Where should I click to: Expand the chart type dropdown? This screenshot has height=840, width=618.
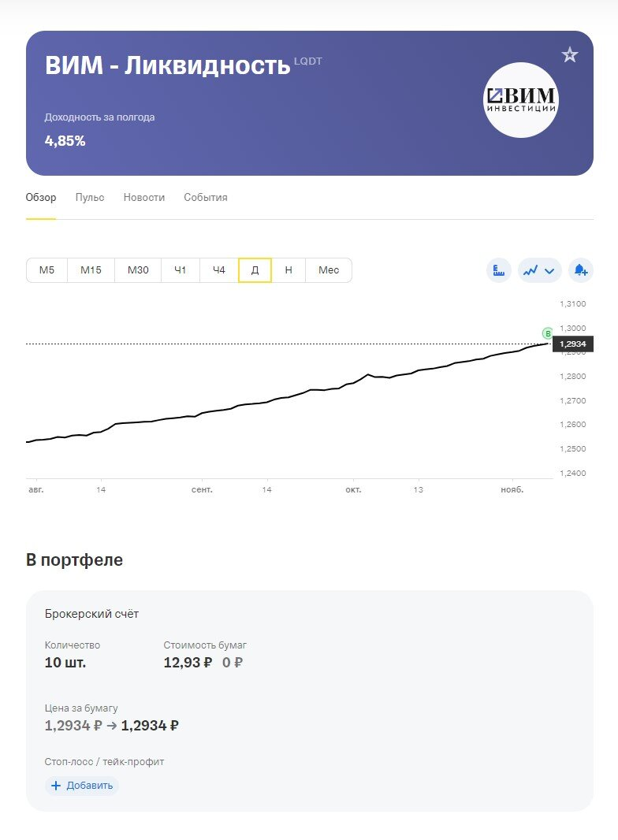point(540,270)
